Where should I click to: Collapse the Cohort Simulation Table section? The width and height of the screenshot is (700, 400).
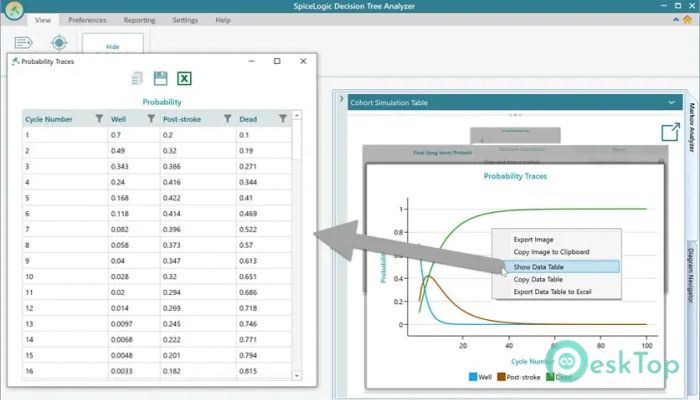click(x=671, y=102)
